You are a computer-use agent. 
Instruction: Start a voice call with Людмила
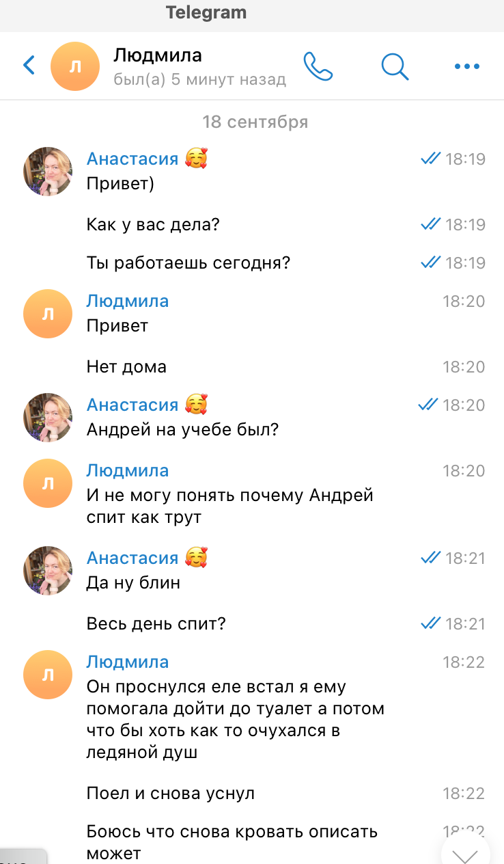pyautogui.click(x=318, y=66)
